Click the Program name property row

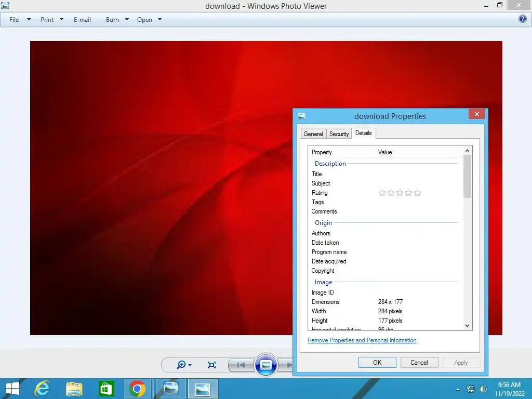[385, 252]
